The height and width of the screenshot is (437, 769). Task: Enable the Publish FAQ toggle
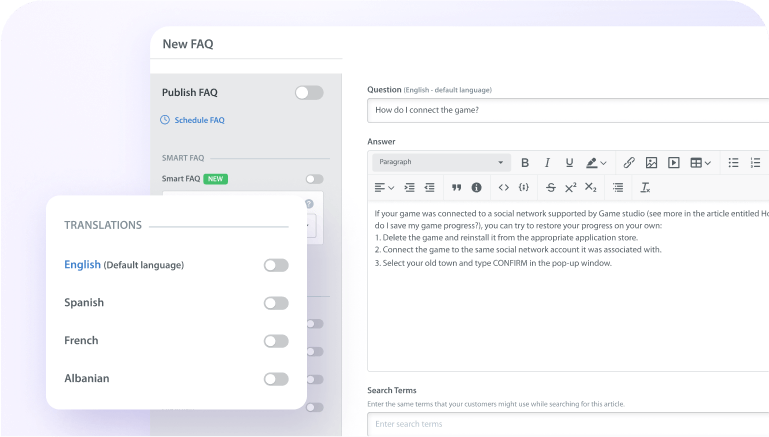309,93
